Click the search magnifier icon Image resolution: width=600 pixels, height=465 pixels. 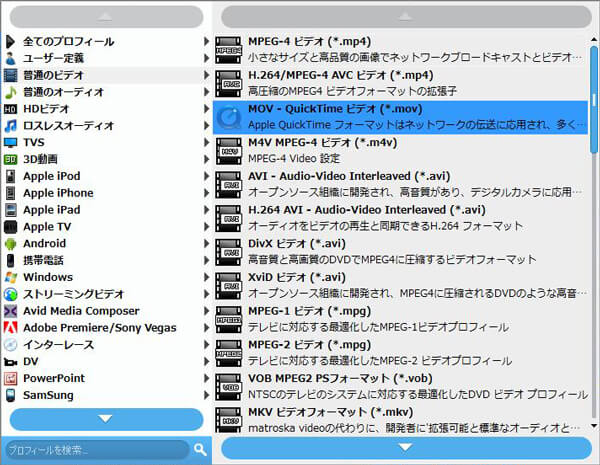point(200,449)
